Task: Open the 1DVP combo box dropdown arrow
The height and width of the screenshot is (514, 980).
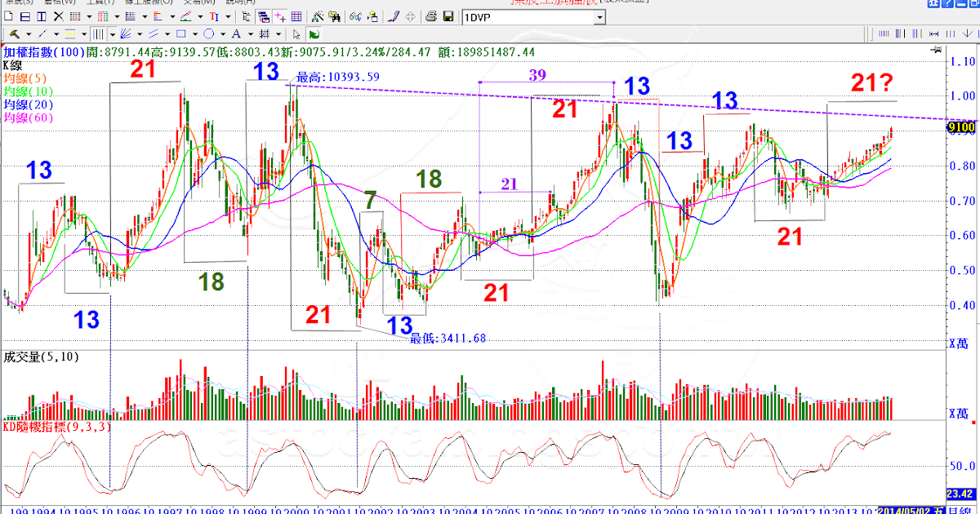Action: pyautogui.click(x=599, y=17)
